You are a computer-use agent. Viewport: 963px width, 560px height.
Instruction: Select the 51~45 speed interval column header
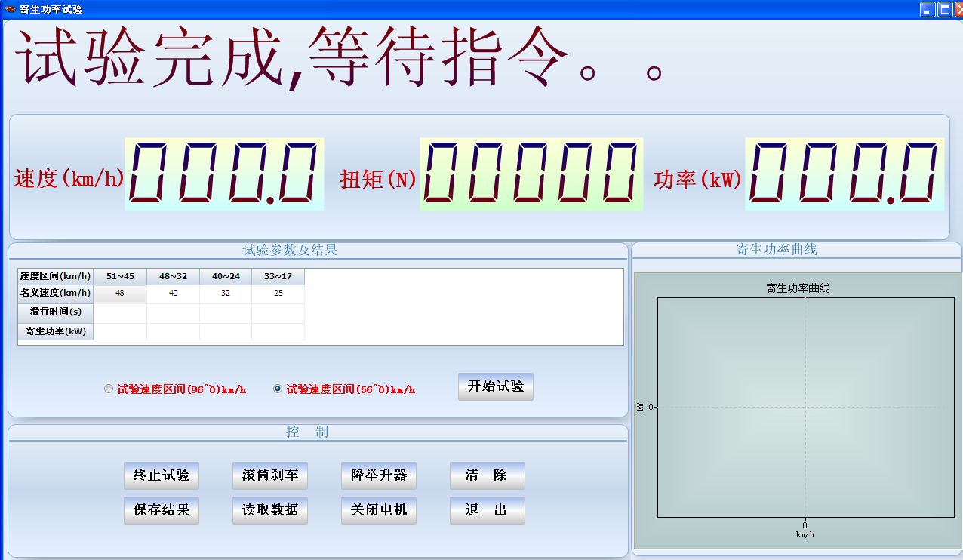120,276
